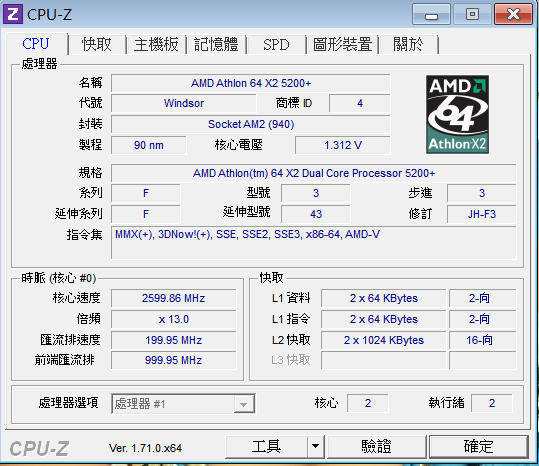Click the AMD Athlon 64 X2 logo
This screenshot has height=466, width=539.
point(457,114)
